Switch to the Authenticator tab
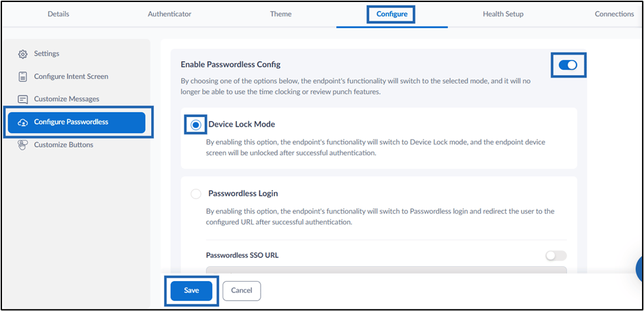This screenshot has width=644, height=311. coord(170,14)
